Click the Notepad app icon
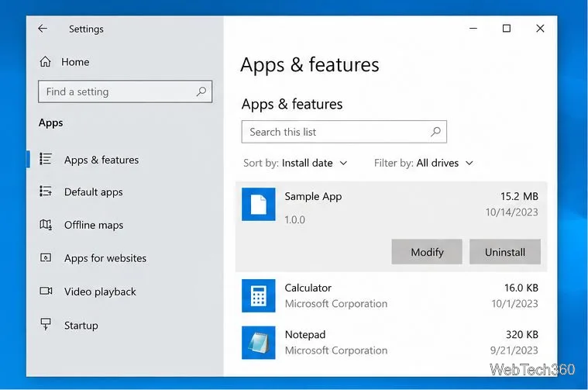 259,343
